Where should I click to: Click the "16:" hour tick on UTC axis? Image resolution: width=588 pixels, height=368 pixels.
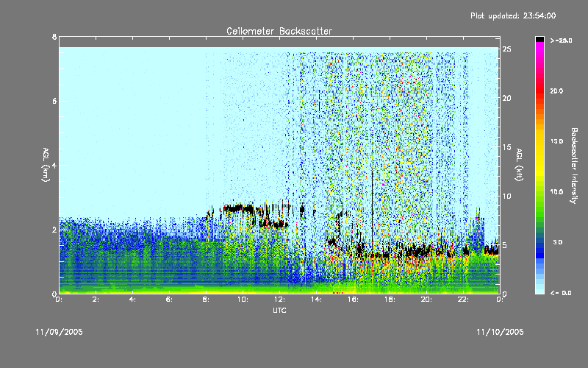(354, 300)
